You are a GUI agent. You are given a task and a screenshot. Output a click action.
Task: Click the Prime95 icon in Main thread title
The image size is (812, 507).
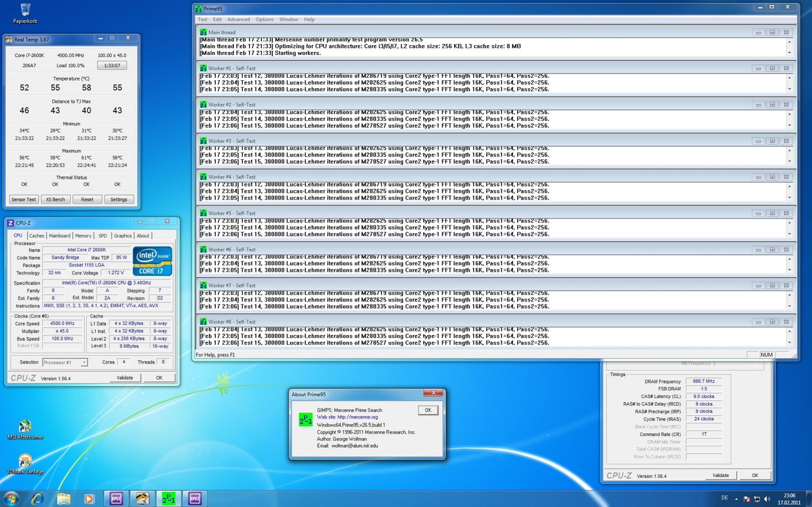point(204,32)
